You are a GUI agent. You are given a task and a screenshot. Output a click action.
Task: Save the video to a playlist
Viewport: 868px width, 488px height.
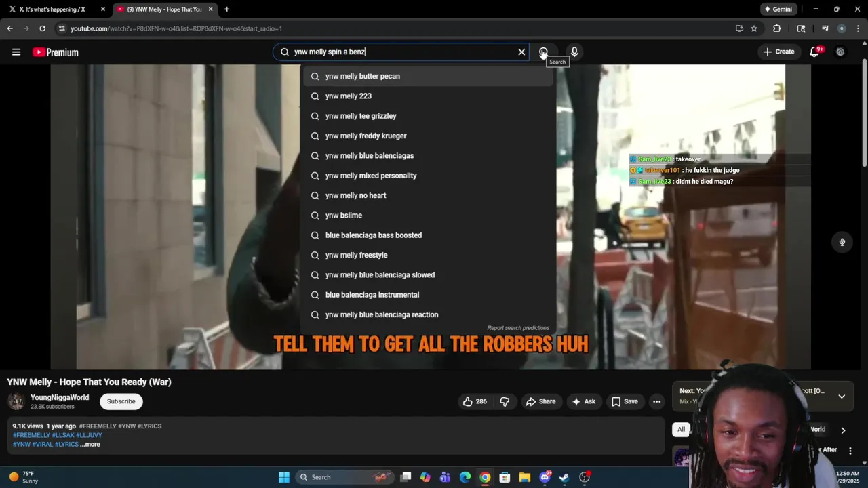[625, 401]
